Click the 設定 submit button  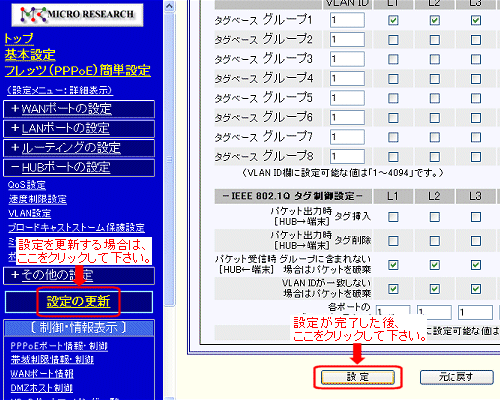tap(358, 377)
